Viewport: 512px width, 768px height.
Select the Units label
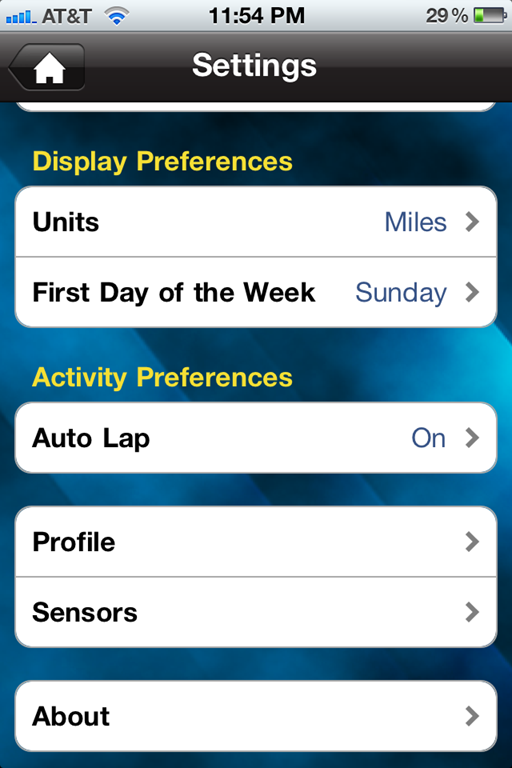(x=66, y=222)
